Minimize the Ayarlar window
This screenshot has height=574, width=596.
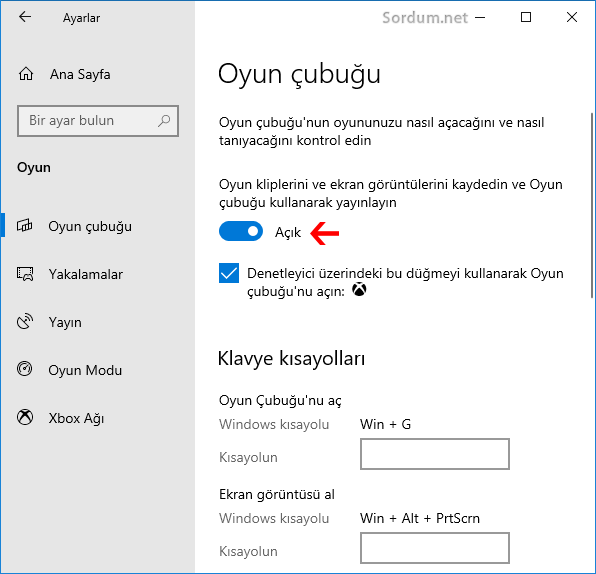[480, 17]
